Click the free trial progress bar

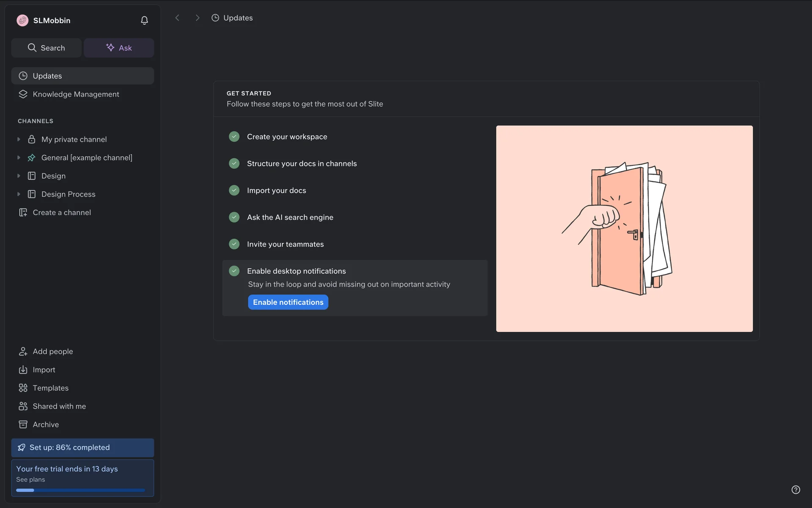coord(80,490)
